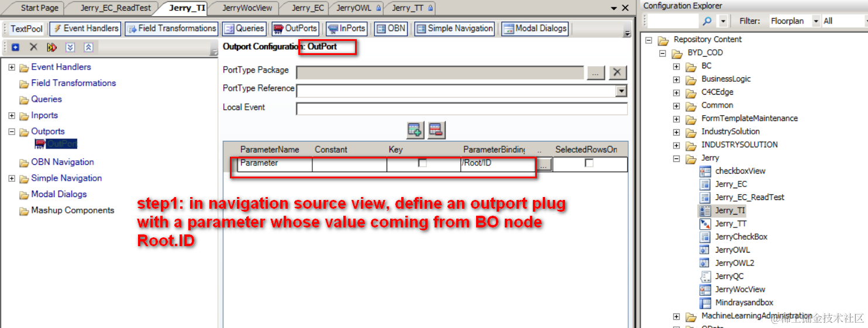This screenshot has height=328, width=868.
Task: Click the search magnifier icon in Configuration Explorer
Action: [x=707, y=21]
